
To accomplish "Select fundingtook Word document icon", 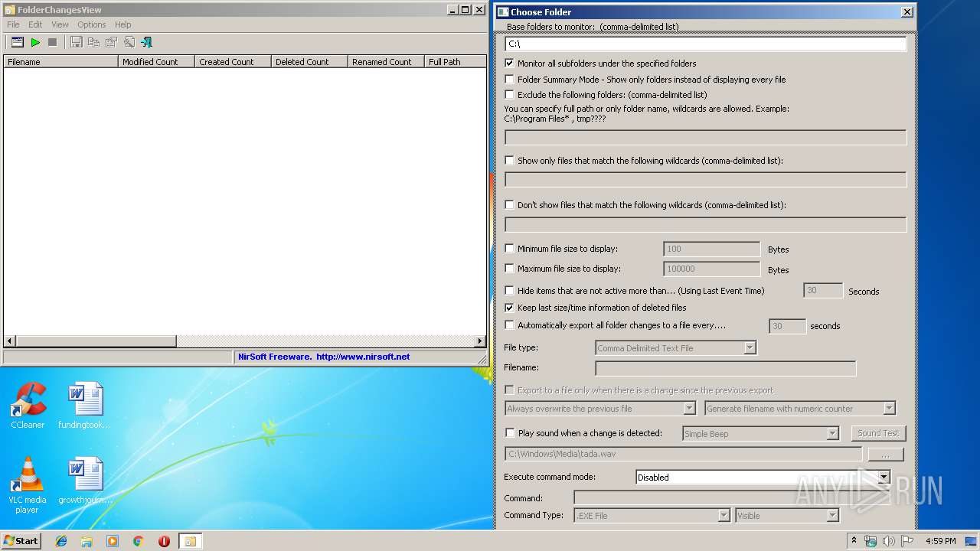I will [x=84, y=406].
